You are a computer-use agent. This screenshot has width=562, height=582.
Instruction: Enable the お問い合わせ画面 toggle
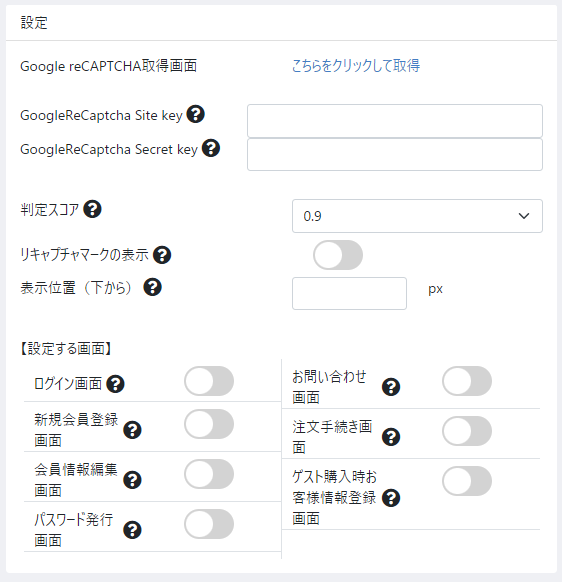[467, 381]
